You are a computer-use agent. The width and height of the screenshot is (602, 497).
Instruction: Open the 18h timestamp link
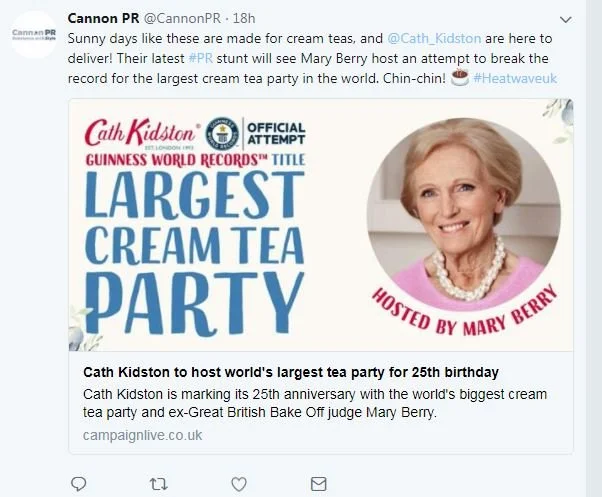pyautogui.click(x=244, y=18)
